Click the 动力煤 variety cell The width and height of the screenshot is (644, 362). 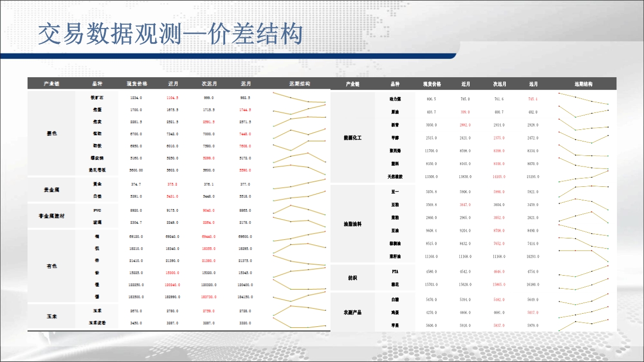tap(395, 99)
